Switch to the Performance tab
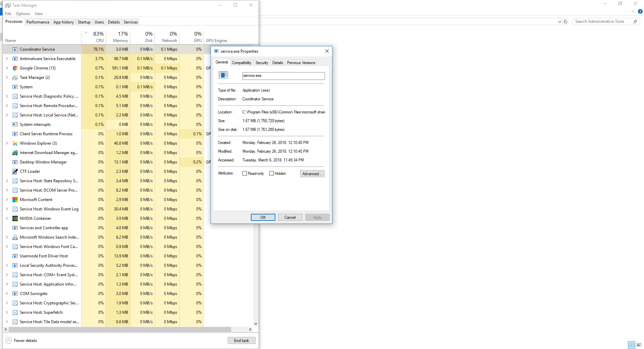The width and height of the screenshot is (644, 349). [38, 22]
